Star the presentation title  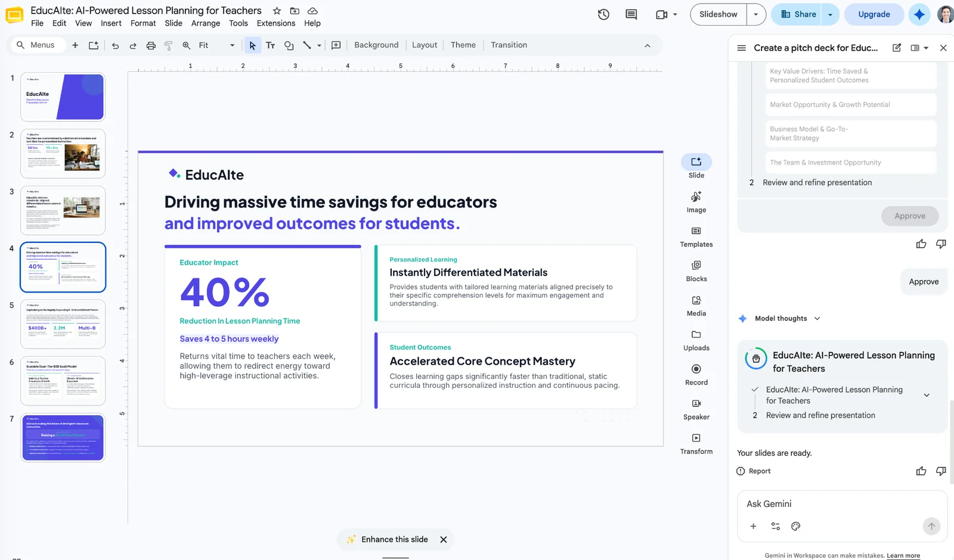277,11
